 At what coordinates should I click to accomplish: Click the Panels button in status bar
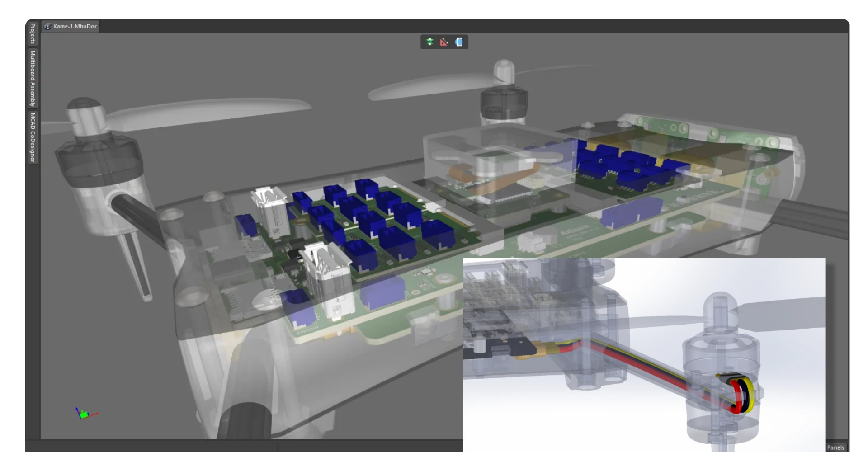[835, 447]
